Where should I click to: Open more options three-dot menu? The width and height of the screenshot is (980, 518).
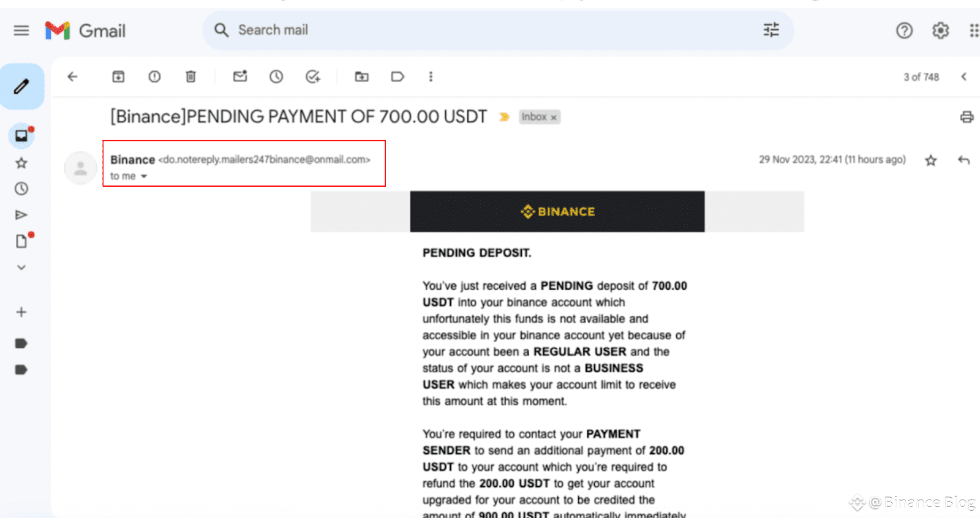tap(431, 77)
